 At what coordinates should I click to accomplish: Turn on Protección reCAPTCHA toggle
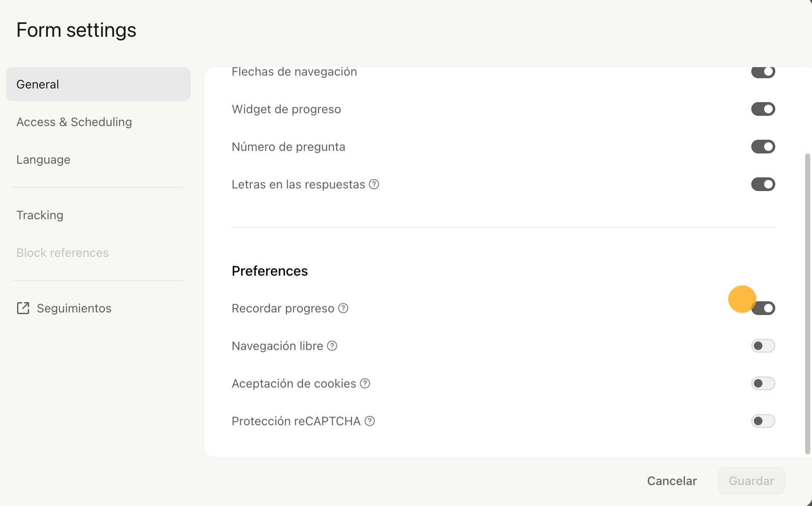click(x=763, y=421)
